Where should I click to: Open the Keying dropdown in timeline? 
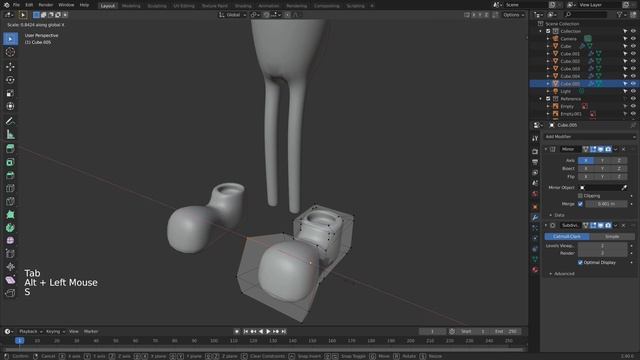pos(55,331)
